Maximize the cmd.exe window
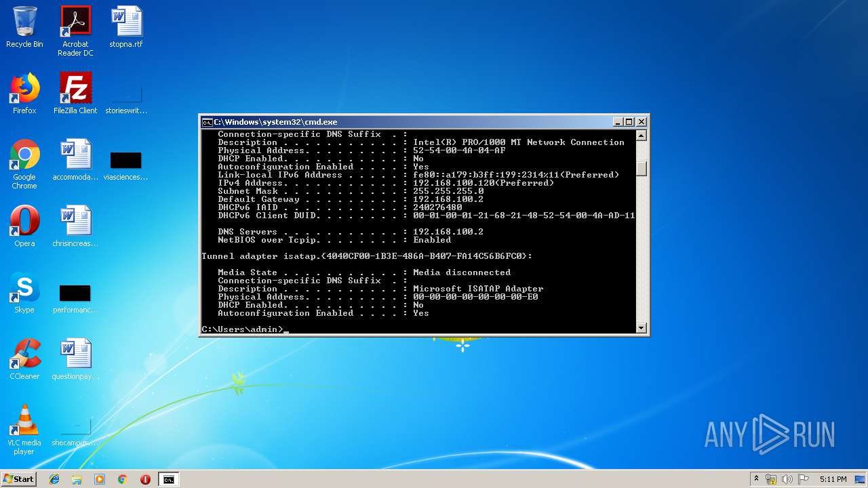 pyautogui.click(x=629, y=122)
